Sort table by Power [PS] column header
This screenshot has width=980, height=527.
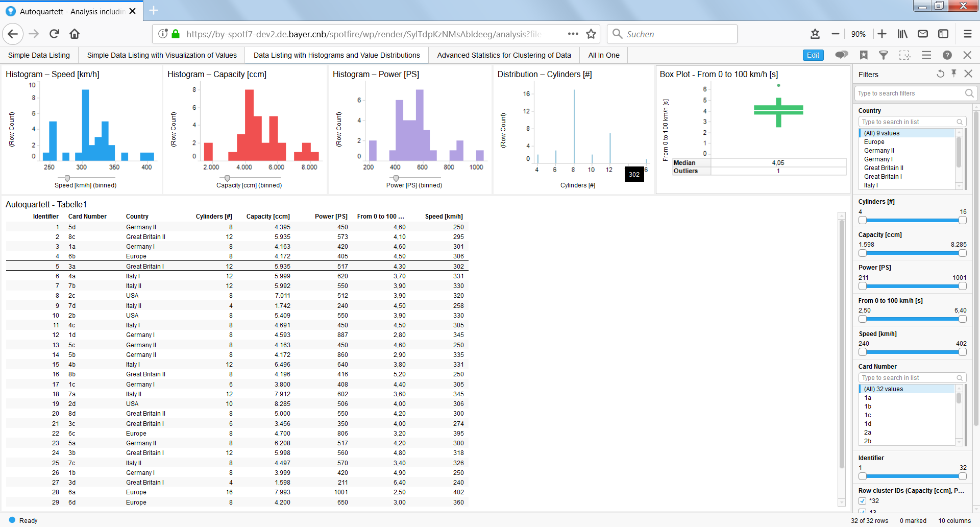pos(331,217)
